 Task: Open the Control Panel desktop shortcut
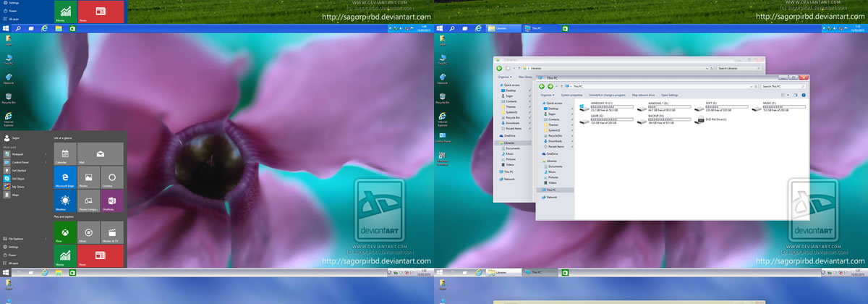click(x=443, y=137)
